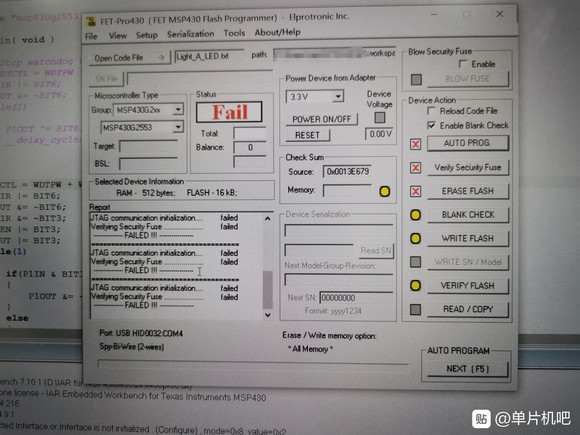This screenshot has height=435, width=580.
Task: Click the red Fail status box
Action: (x=229, y=112)
